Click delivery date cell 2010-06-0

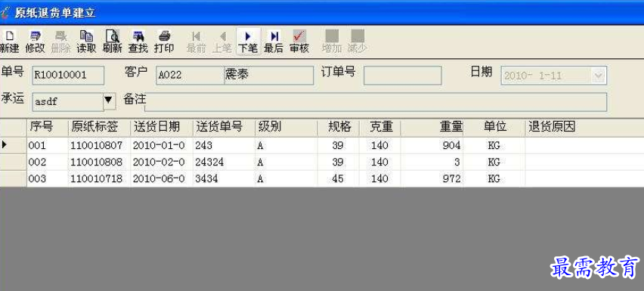[x=163, y=179]
